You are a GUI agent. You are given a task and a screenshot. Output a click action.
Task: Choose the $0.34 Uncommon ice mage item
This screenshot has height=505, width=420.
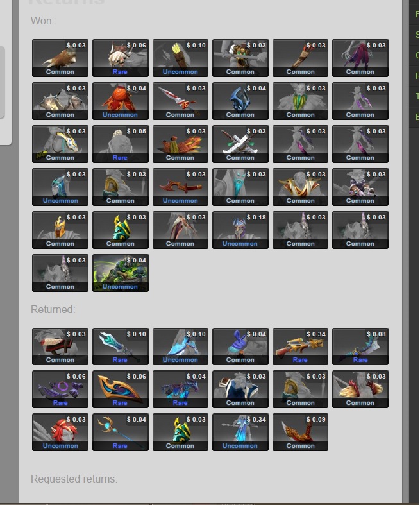240,432
